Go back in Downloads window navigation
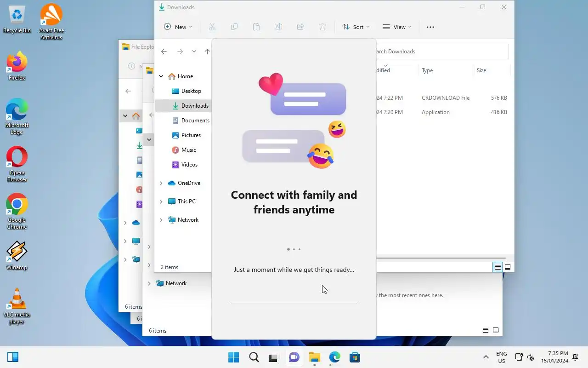Viewport: 588px width, 368px height. click(164, 52)
